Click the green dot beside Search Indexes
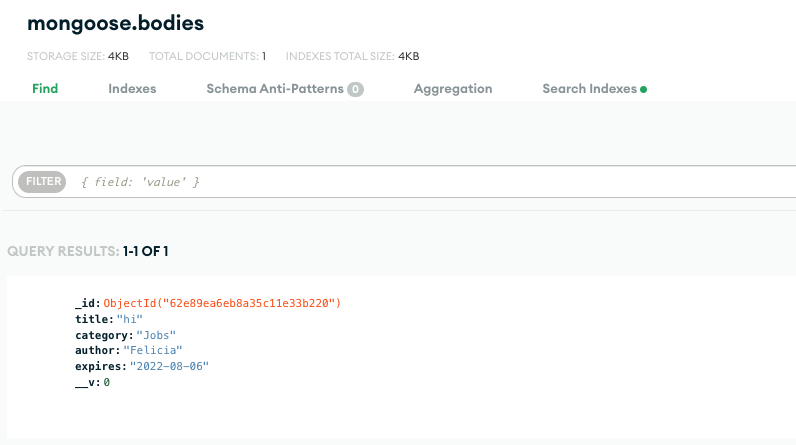Image resolution: width=796 pixels, height=445 pixels. tap(643, 89)
